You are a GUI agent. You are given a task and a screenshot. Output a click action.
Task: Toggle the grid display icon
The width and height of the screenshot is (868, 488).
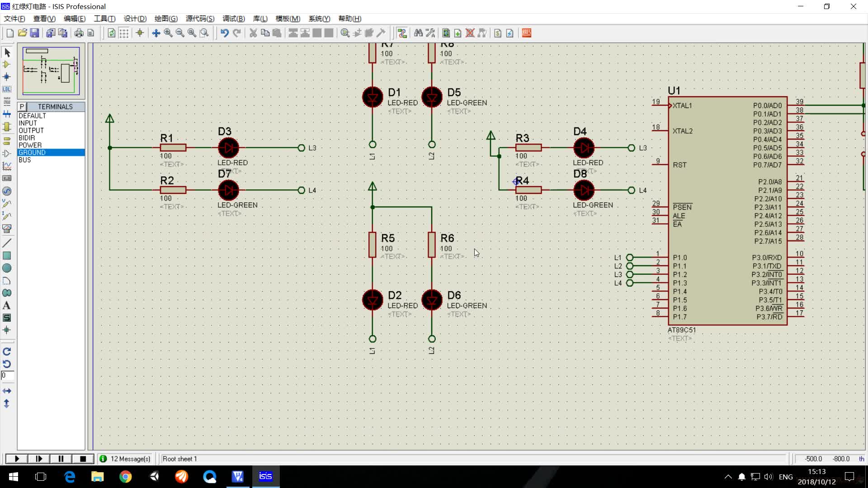pos(124,33)
